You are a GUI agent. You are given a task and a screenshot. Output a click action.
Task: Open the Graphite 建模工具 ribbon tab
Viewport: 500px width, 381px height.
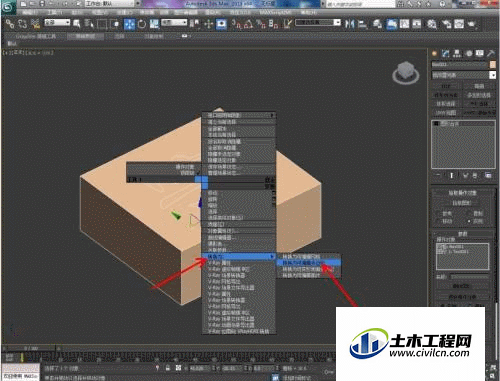click(36, 36)
